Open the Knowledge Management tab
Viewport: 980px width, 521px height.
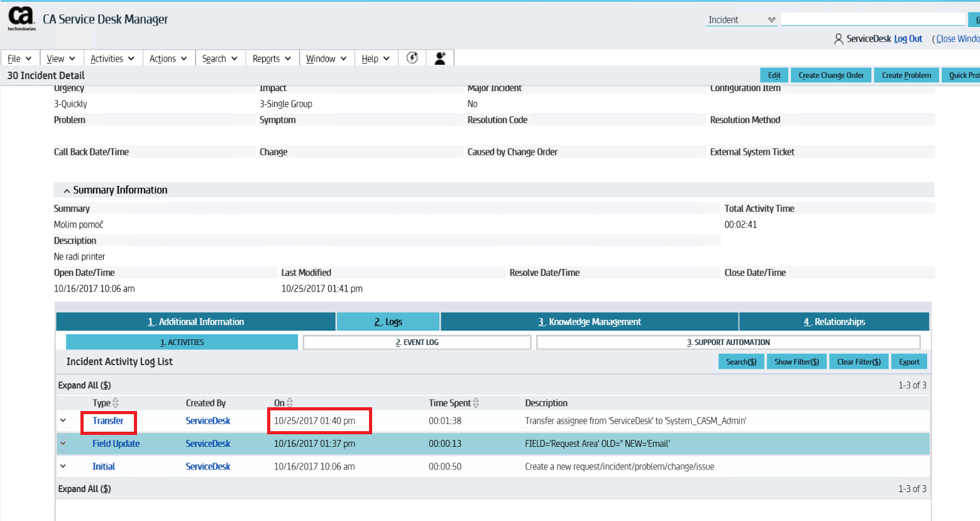(589, 321)
